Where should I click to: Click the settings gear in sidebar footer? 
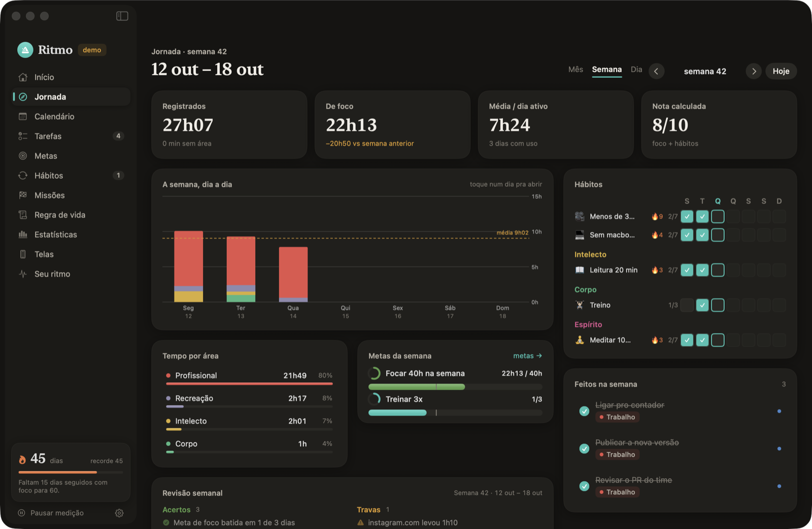tap(119, 513)
